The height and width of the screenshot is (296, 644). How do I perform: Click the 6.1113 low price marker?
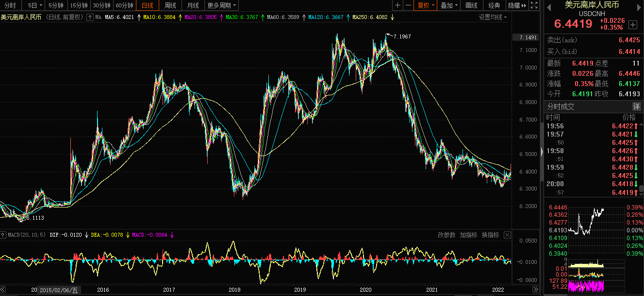34,218
